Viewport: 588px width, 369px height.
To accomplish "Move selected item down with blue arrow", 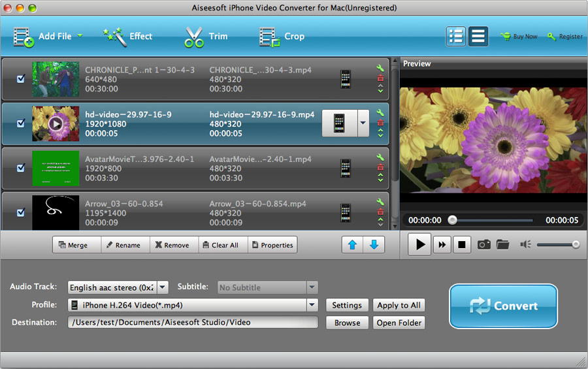I will [x=374, y=245].
